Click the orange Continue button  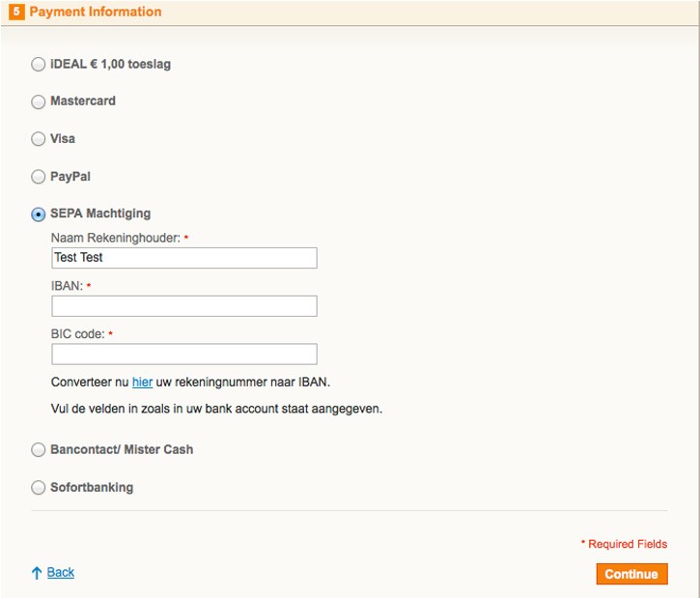click(x=631, y=574)
